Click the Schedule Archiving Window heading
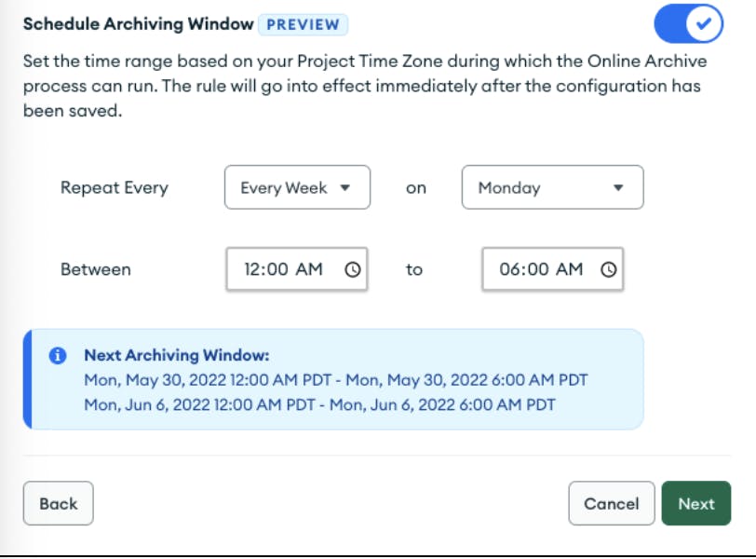This screenshot has height=559, width=756. click(138, 24)
